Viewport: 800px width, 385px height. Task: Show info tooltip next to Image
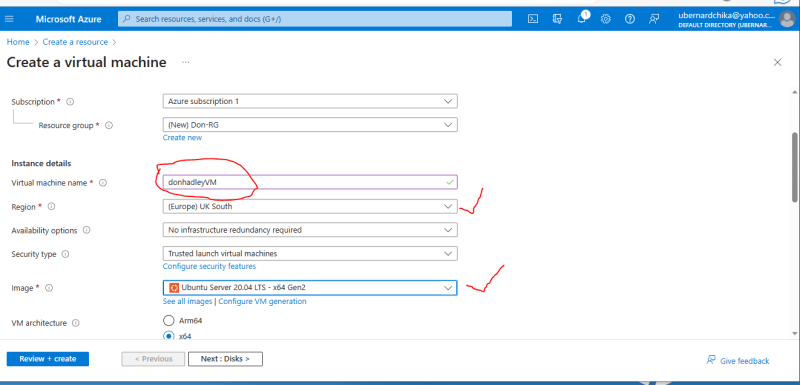pyautogui.click(x=49, y=288)
